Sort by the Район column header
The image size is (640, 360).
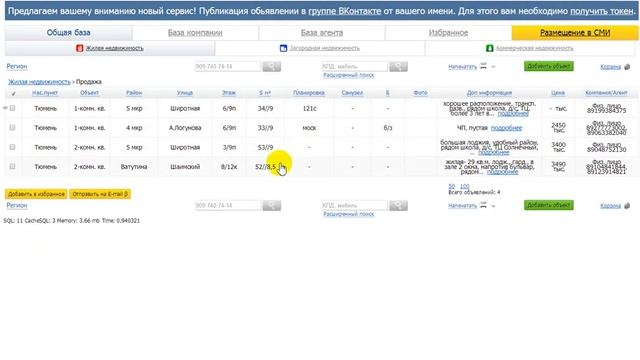point(134,93)
